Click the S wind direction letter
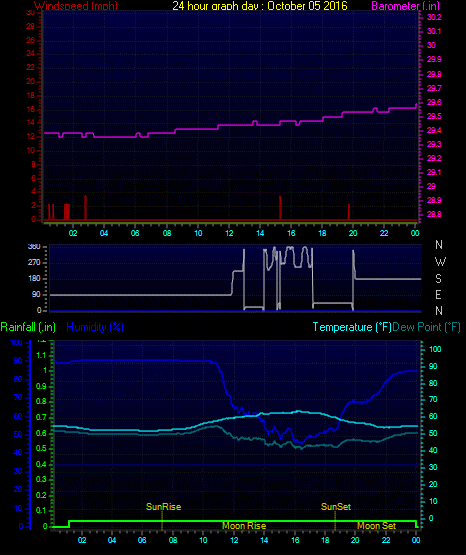 (x=438, y=279)
